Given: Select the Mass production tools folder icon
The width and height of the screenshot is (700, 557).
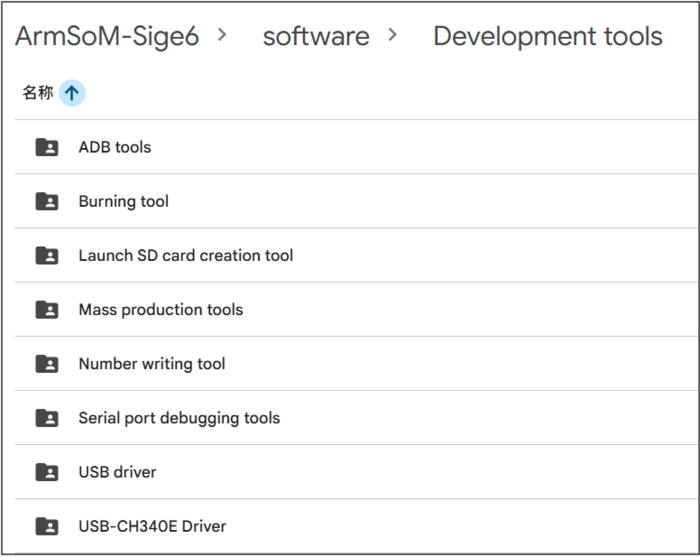Looking at the screenshot, I should (47, 309).
